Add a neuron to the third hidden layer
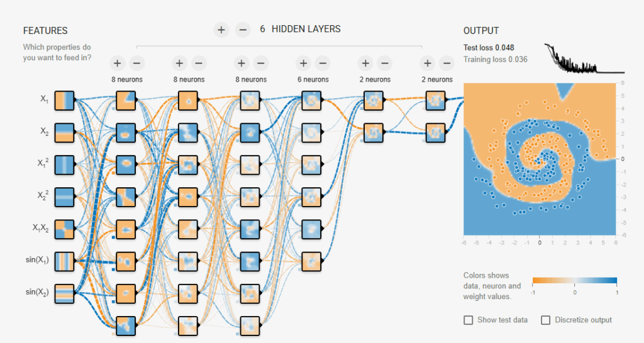This screenshot has height=343, width=644. pos(241,63)
